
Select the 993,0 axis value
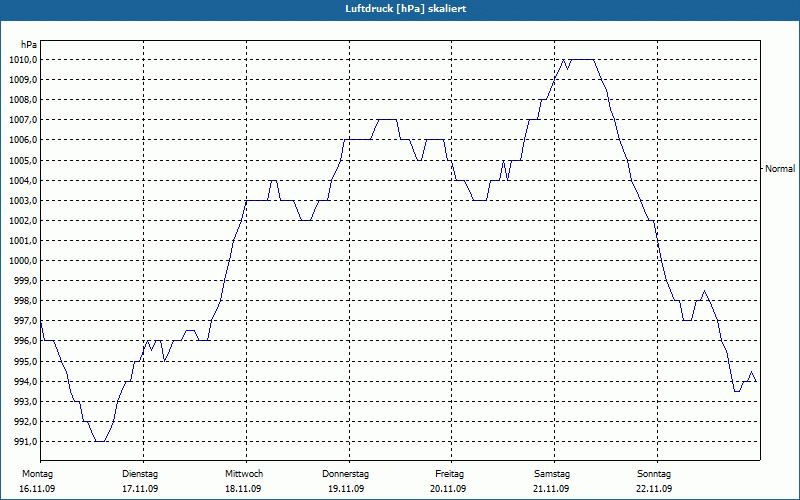[x=24, y=402]
